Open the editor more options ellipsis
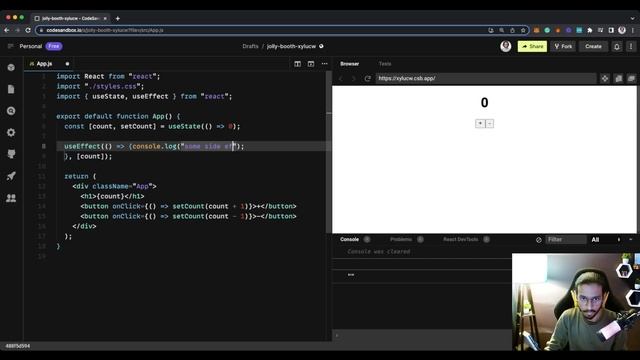Image resolution: width=640 pixels, height=360 pixels. pyautogui.click(x=324, y=64)
